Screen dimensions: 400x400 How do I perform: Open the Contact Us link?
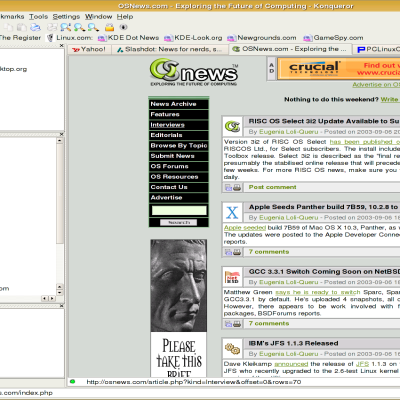[x=178, y=187]
